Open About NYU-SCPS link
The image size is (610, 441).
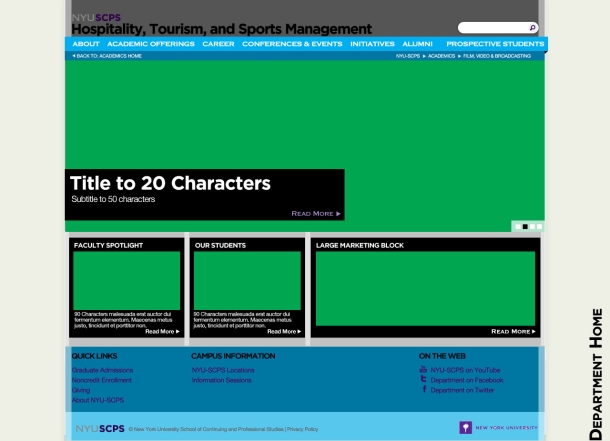(98, 400)
